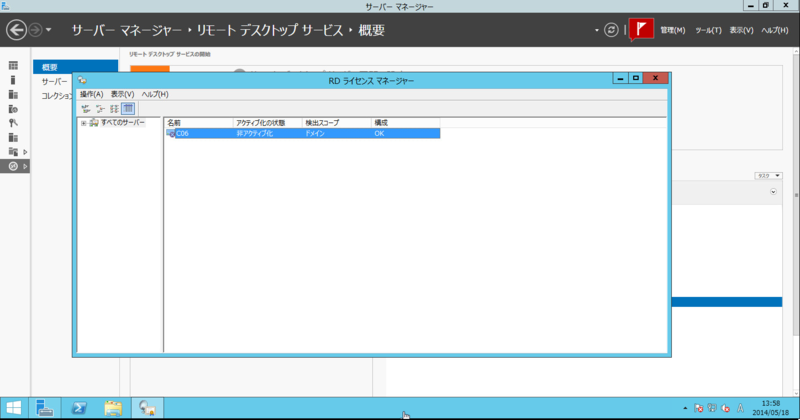Sort by 名前 column header

(198, 123)
